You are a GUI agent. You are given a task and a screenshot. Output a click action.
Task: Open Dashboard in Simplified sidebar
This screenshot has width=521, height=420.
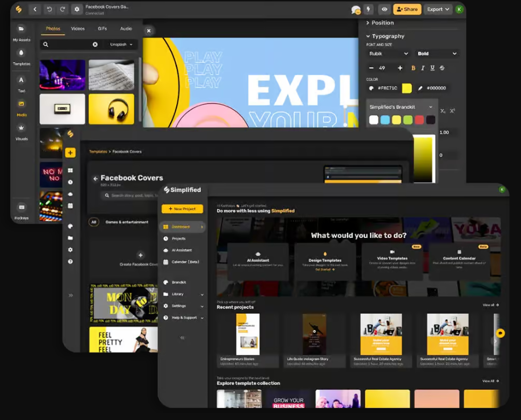click(x=183, y=227)
